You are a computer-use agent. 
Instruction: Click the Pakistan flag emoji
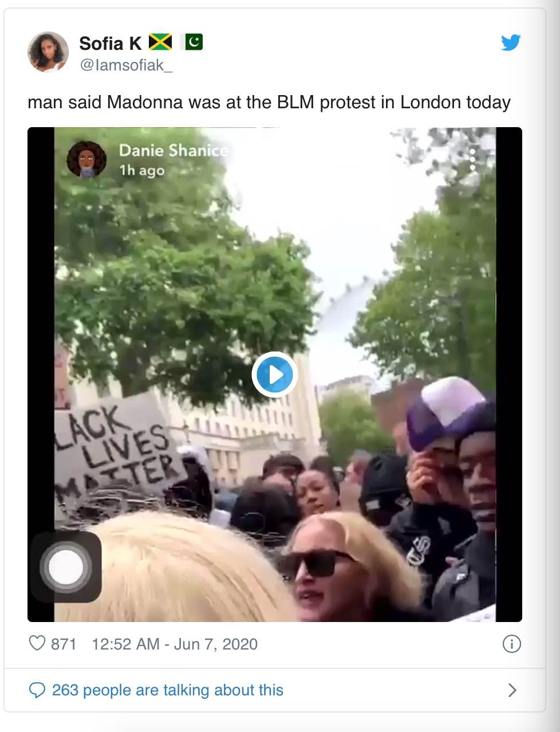click(x=191, y=42)
